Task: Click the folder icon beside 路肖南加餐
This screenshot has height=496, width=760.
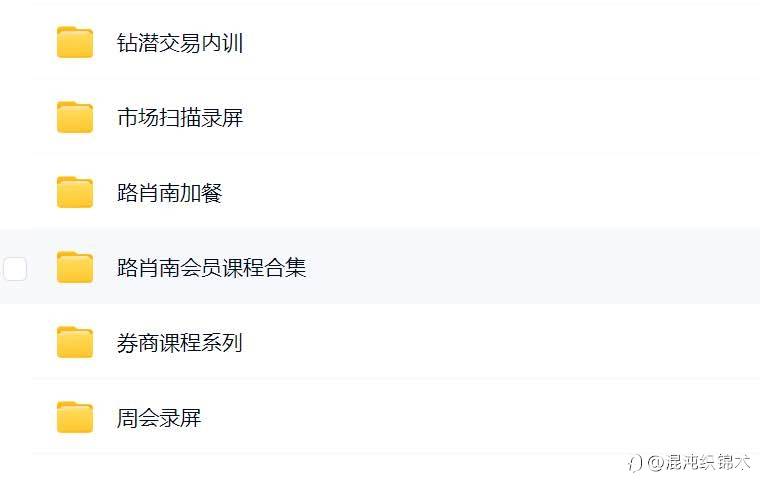Action: point(75,193)
